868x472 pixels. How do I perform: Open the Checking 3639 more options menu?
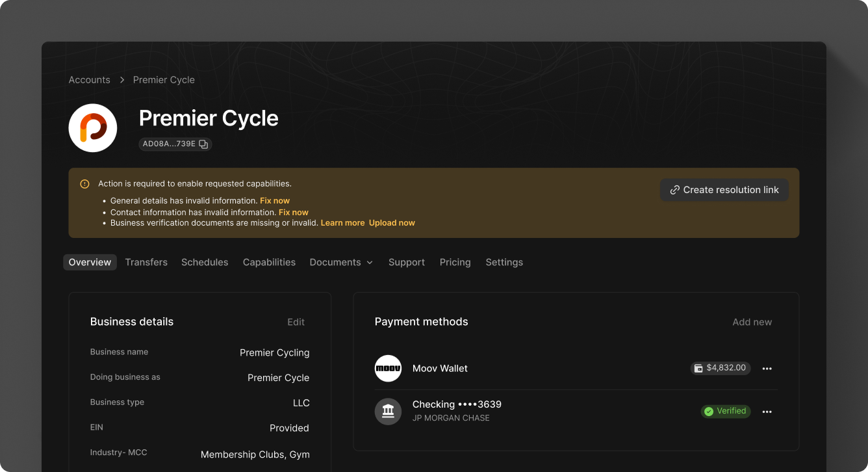click(767, 412)
